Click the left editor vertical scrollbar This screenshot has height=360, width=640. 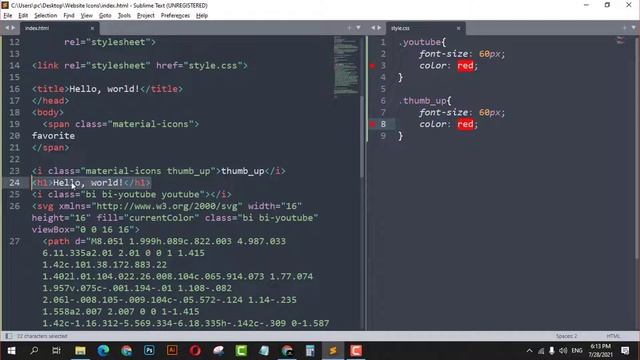coord(362,137)
